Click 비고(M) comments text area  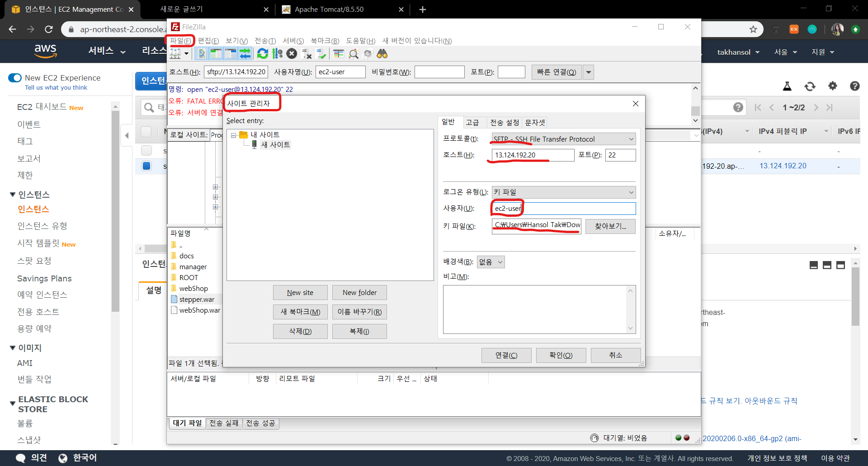[539, 309]
